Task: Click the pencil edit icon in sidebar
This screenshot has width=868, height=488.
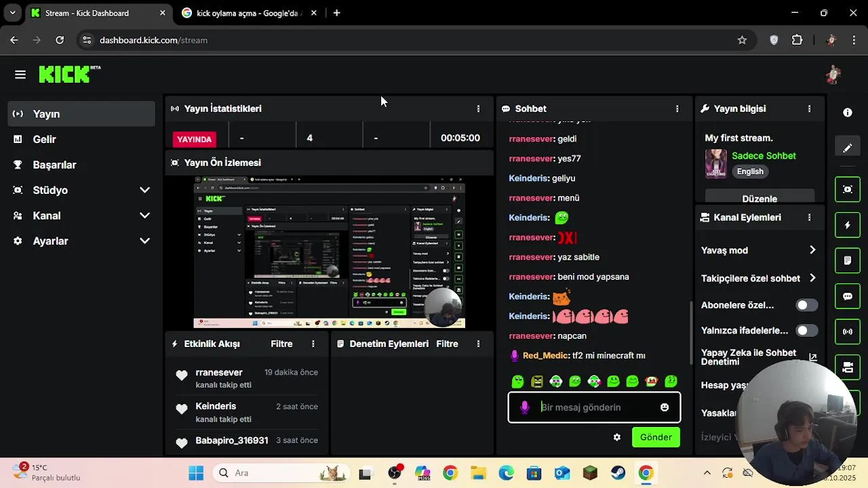Action: point(848,148)
